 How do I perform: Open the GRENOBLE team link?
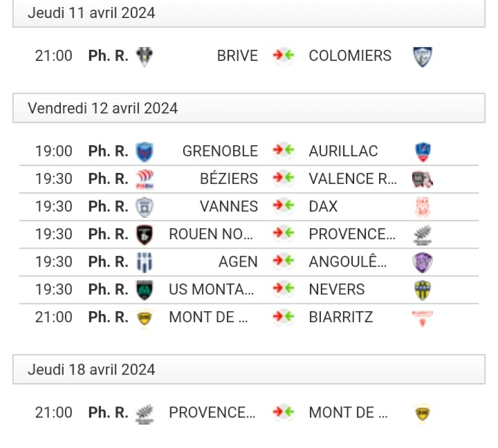point(220,151)
